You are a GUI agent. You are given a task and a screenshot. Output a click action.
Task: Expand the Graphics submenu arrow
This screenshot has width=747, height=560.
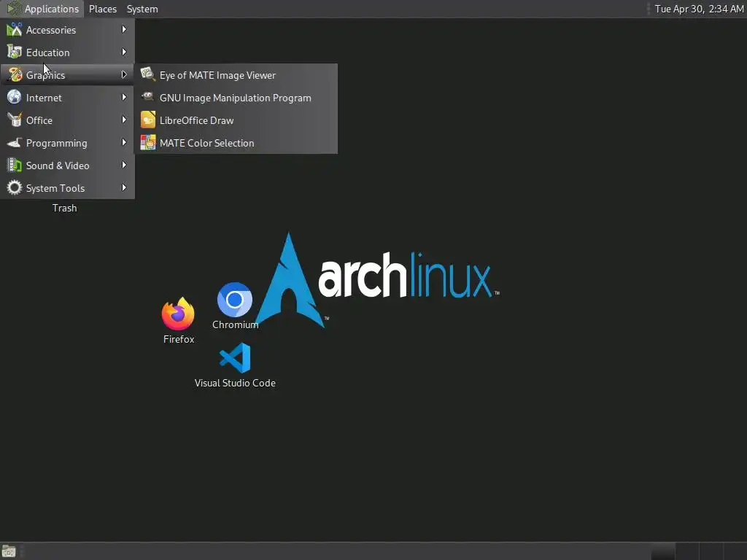point(124,75)
